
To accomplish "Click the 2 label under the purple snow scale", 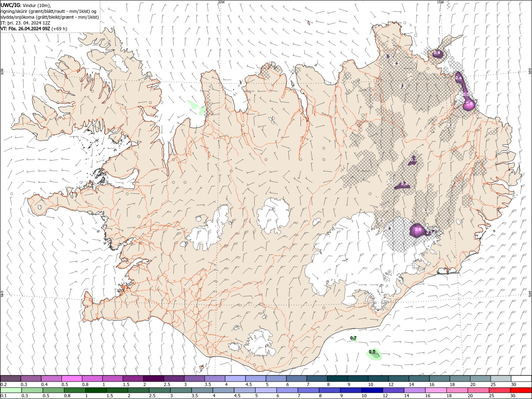I will pos(145,384).
